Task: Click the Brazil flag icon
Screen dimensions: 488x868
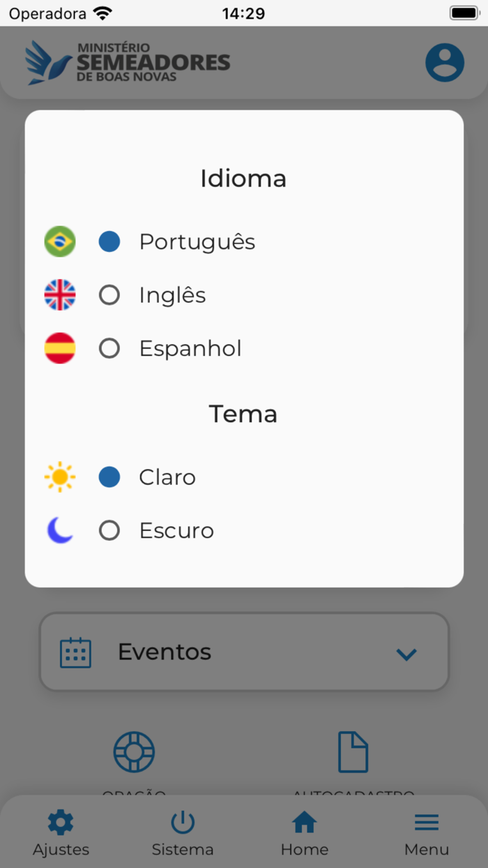Action: [59, 241]
